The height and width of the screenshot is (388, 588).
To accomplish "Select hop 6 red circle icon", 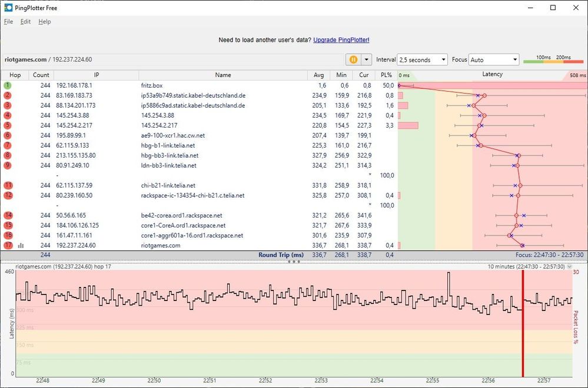I will (x=8, y=135).
